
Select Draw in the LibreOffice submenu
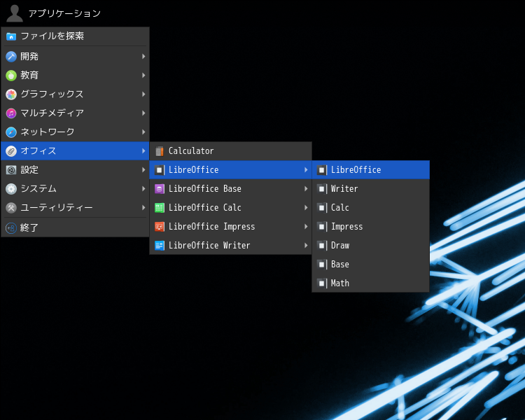370,246
